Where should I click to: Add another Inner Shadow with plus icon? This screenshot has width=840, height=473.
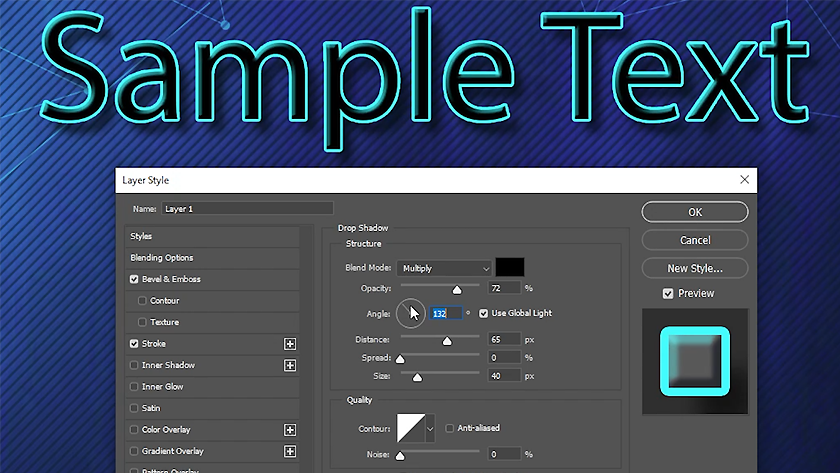click(x=290, y=366)
